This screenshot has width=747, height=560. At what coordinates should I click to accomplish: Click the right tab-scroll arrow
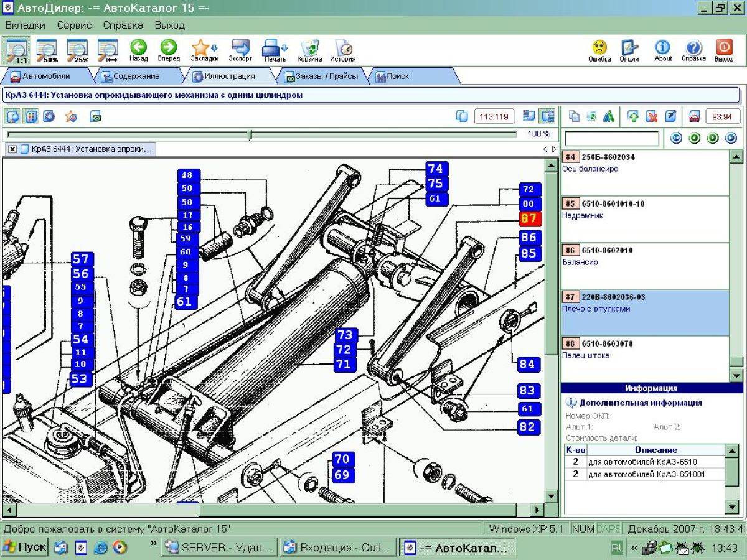point(554,149)
